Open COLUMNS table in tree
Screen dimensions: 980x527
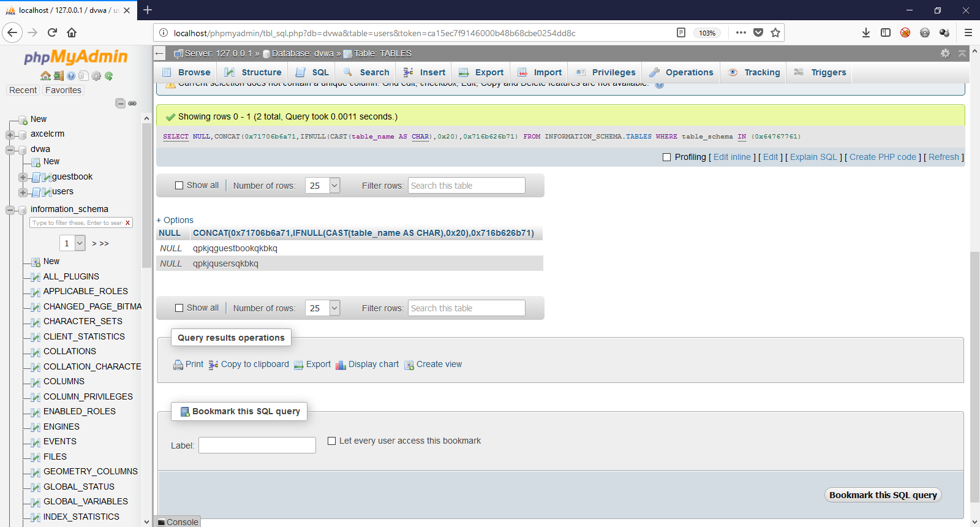(x=64, y=381)
